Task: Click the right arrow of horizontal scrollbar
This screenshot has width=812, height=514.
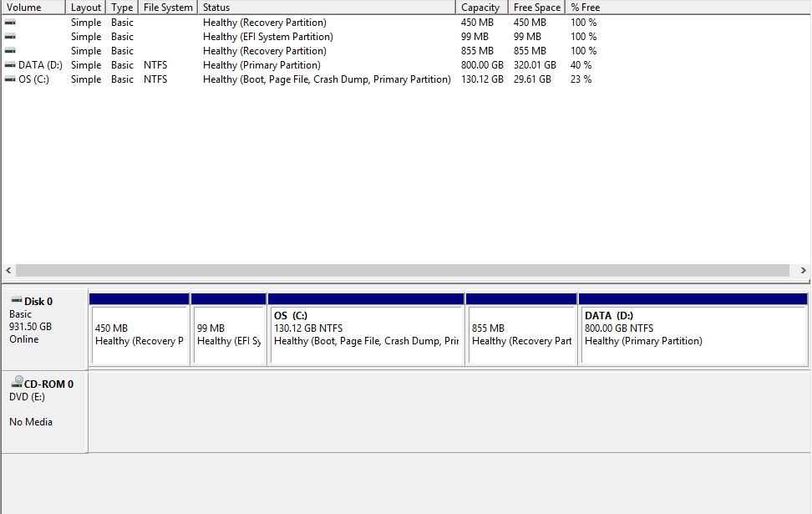Action: [x=803, y=271]
